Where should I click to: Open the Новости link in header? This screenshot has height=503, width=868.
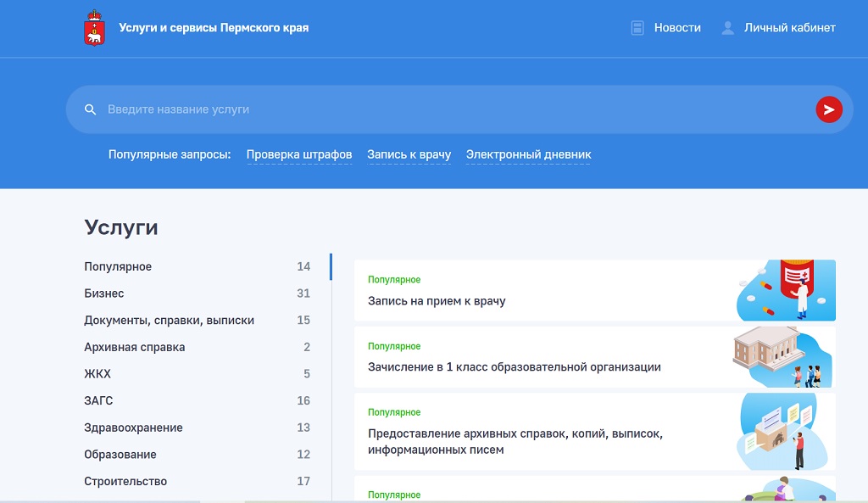tap(676, 28)
